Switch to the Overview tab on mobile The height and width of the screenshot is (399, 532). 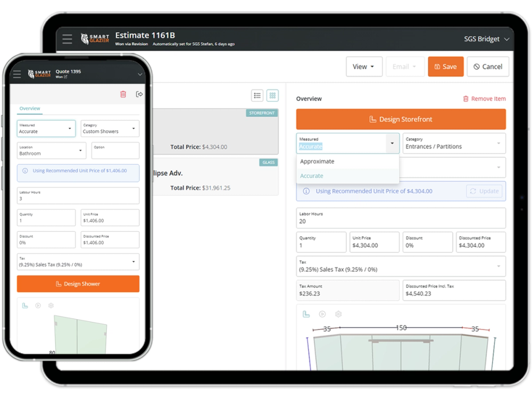29,108
